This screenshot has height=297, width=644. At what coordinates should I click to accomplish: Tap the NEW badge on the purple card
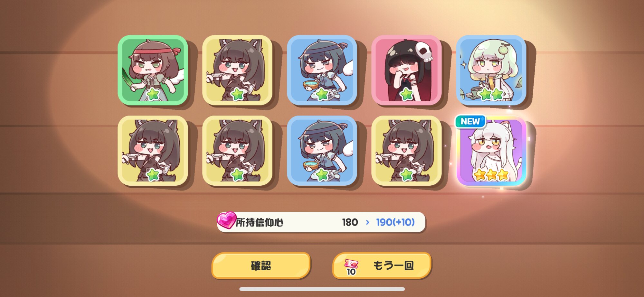click(x=470, y=121)
